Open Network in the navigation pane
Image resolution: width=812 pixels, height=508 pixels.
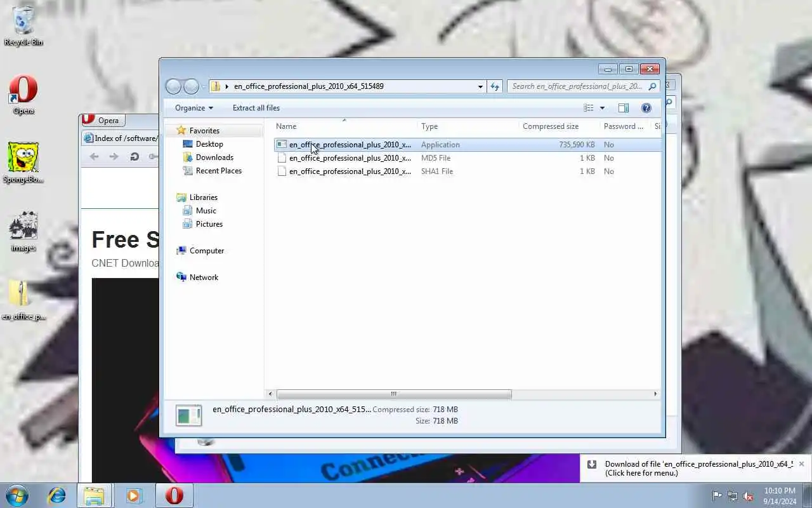click(x=204, y=277)
